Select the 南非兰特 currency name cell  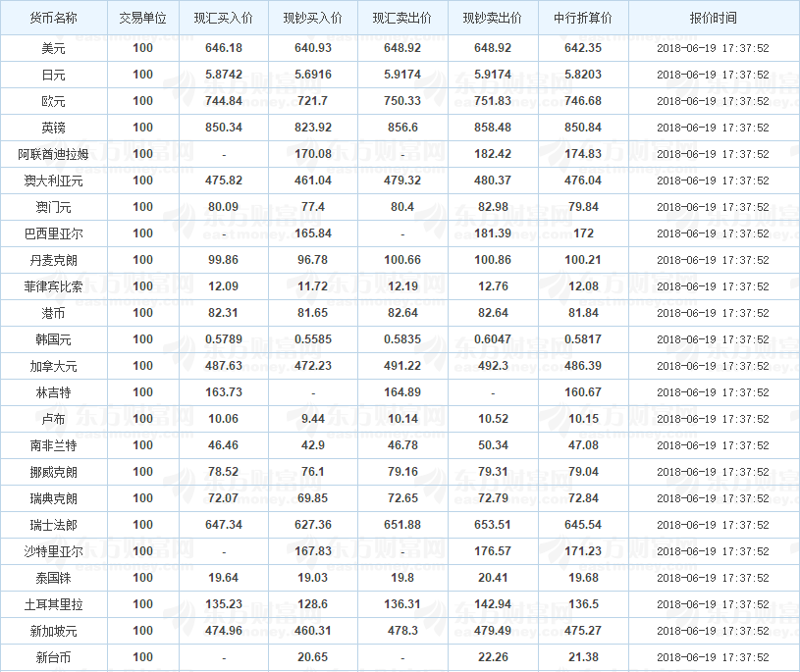coord(54,446)
